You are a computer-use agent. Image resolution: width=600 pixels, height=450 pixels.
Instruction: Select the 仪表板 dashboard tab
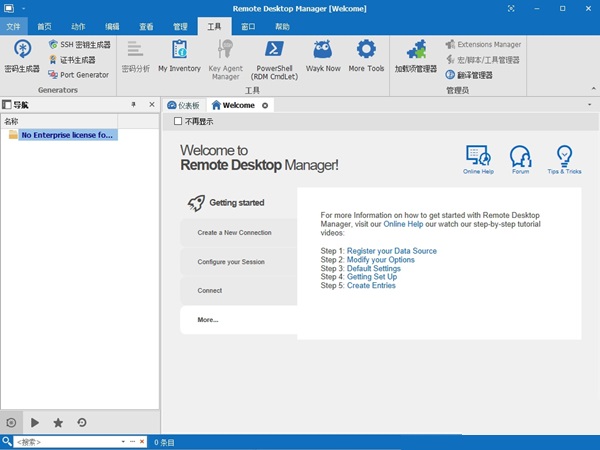pos(183,105)
